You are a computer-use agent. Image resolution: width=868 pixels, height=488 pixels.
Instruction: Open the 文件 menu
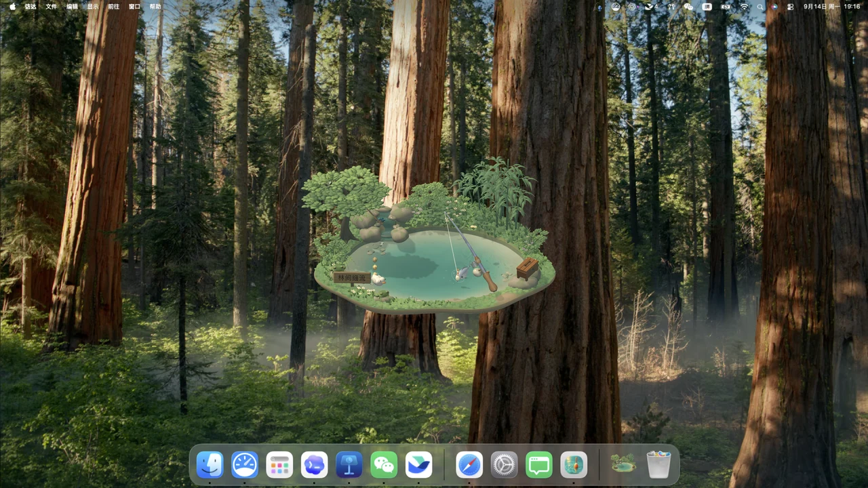pyautogui.click(x=52, y=7)
